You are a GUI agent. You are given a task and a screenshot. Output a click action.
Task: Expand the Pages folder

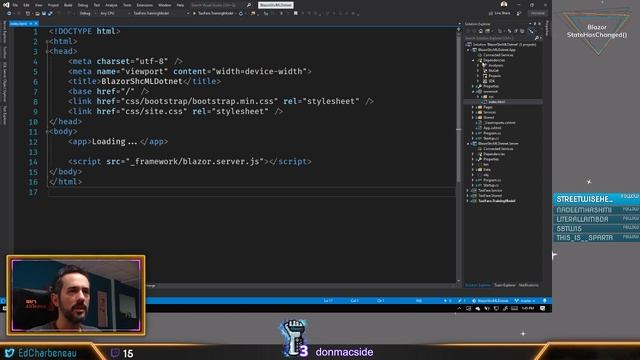point(473,107)
